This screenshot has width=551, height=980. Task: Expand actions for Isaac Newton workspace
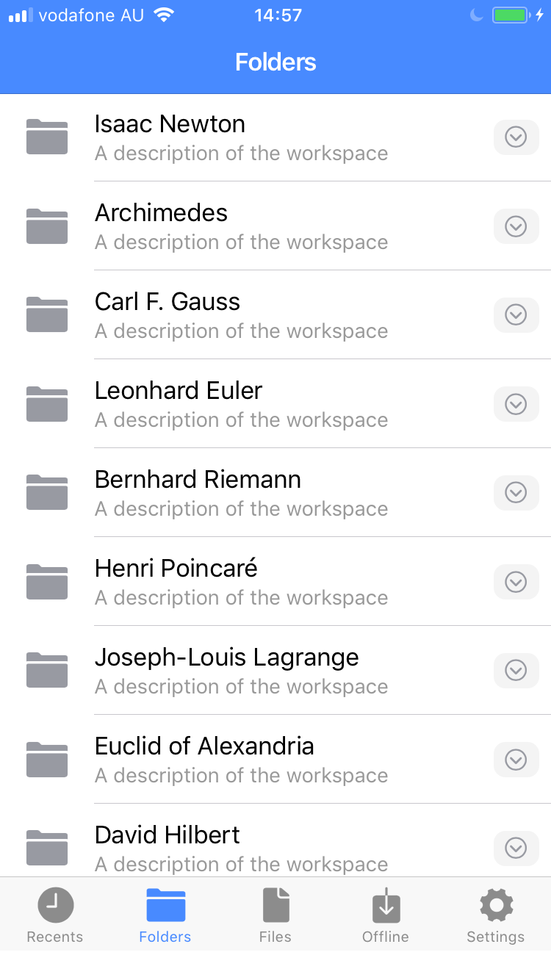[x=516, y=137]
